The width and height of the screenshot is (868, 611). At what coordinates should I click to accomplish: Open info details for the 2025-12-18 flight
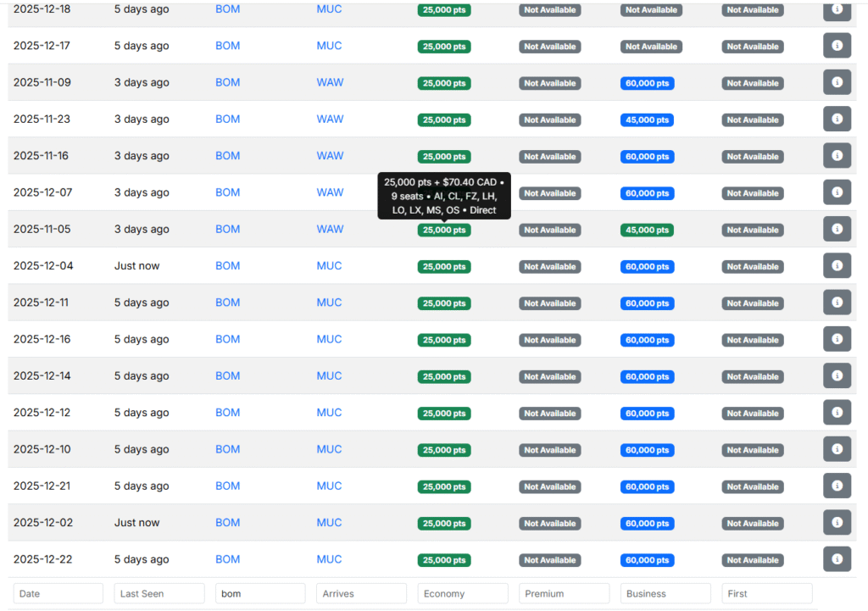[x=837, y=10]
